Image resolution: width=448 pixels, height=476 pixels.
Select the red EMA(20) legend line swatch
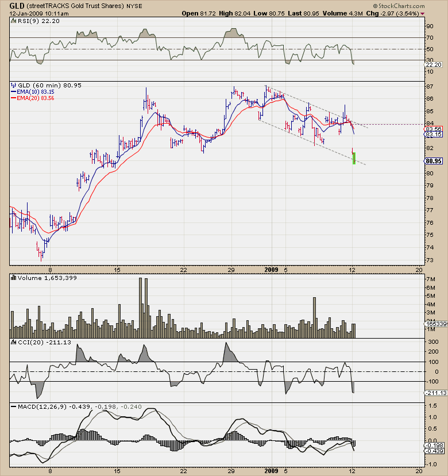pyautogui.click(x=14, y=98)
